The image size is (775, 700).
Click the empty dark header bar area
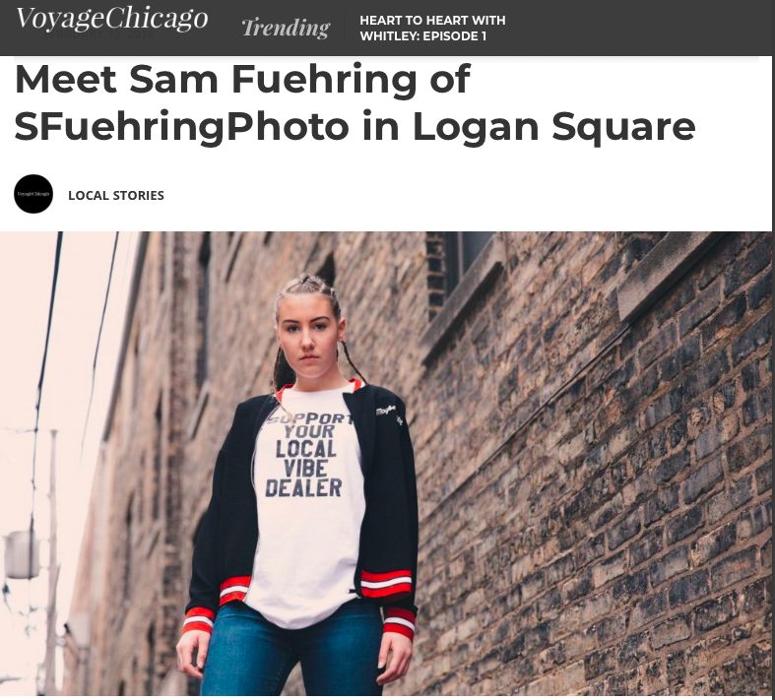click(637, 28)
